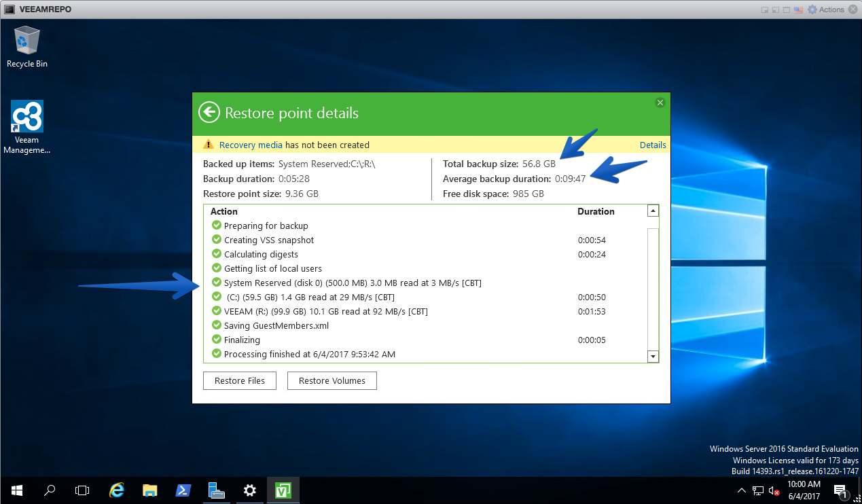Select the 'Creating VSS snapshot' row
The width and height of the screenshot is (862, 504).
click(x=425, y=240)
